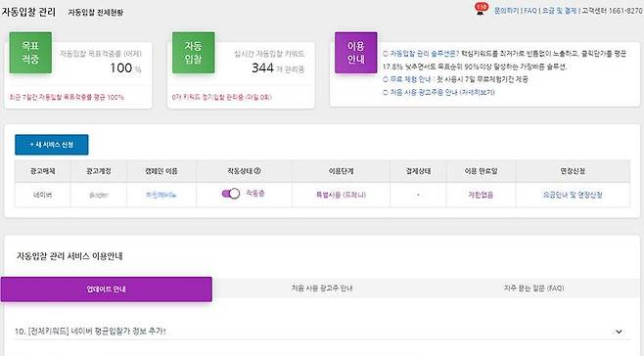Screen dimensions: 644x356
Task: Click the 자동입찰 전체현황 breadcrumb text
Action: pyautogui.click(x=95, y=13)
